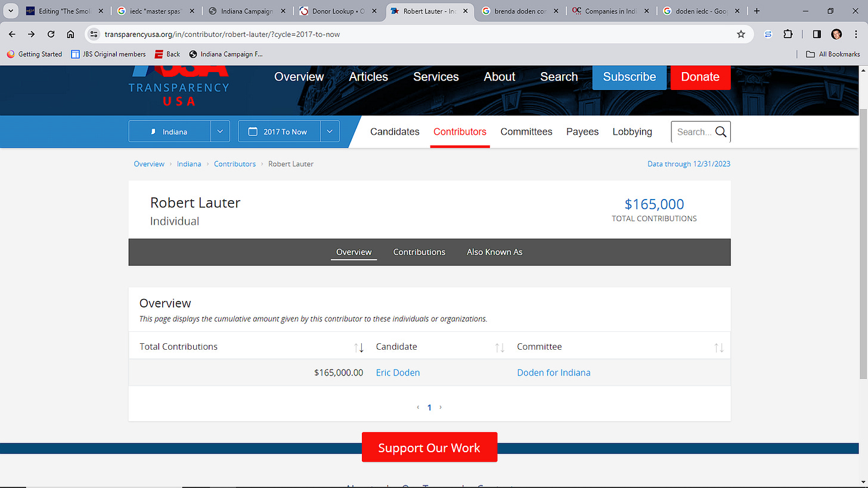The width and height of the screenshot is (868, 488).
Task: Click the browser Forward arrow
Action: [32, 34]
